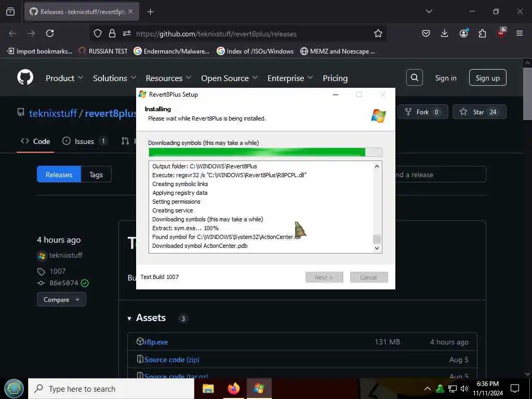This screenshot has height=399, width=532.
Task: Expand the Solutions menu on GitHub
Action: pos(115,78)
